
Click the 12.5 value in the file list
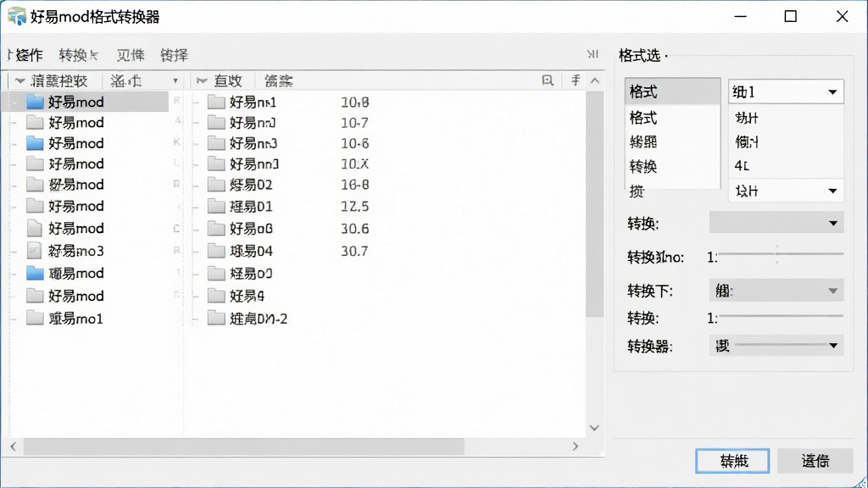355,207
